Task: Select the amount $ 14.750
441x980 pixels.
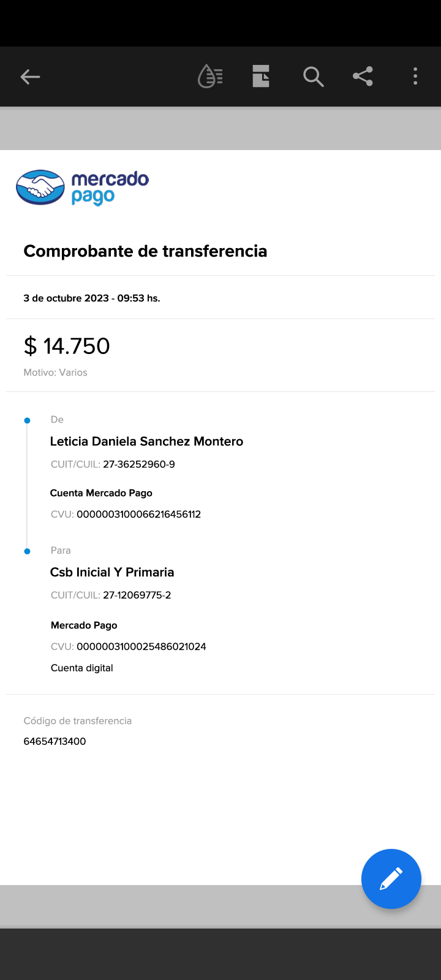Action: (x=67, y=346)
